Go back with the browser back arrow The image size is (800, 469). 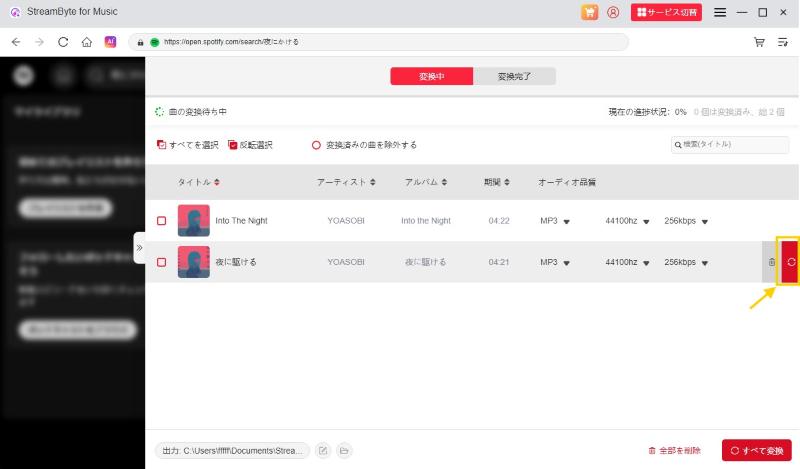[x=16, y=42]
